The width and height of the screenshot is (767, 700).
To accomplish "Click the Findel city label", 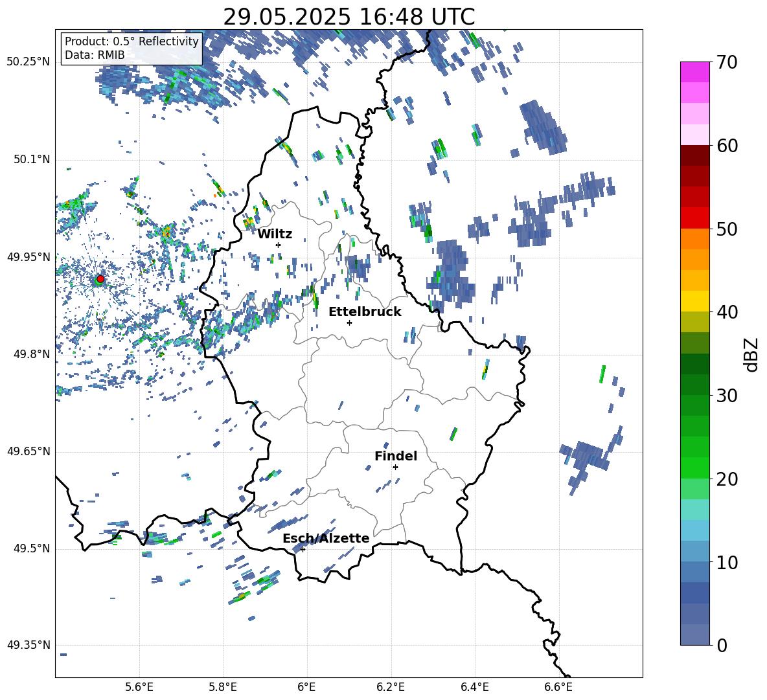I will [396, 456].
